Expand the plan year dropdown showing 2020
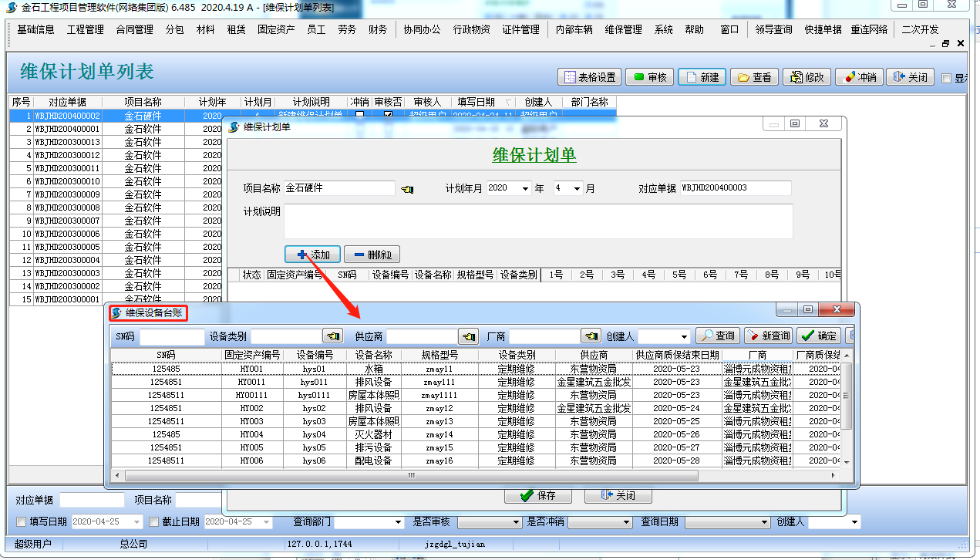Image resolution: width=980 pixels, height=560 pixels. coord(526,188)
